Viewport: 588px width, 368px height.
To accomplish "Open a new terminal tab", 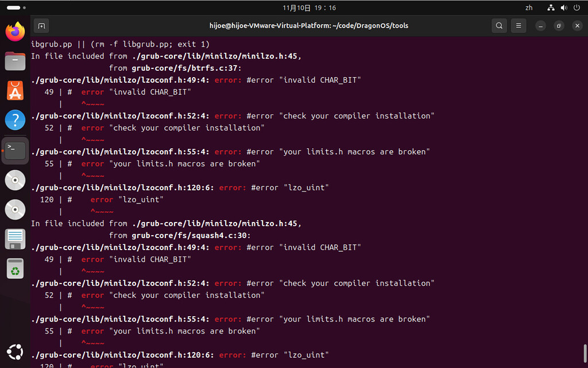I will tap(40, 25).
